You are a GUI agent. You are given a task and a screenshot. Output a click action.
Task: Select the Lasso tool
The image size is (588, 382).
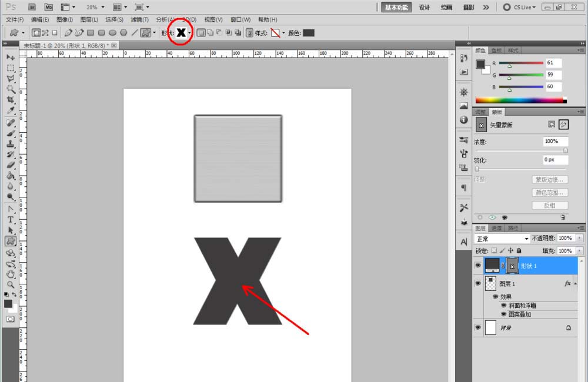tap(11, 79)
